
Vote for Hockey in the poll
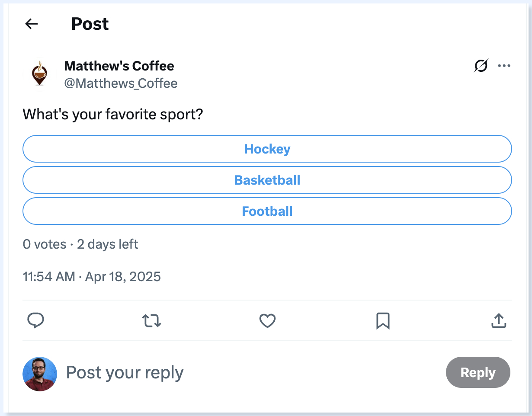(267, 149)
